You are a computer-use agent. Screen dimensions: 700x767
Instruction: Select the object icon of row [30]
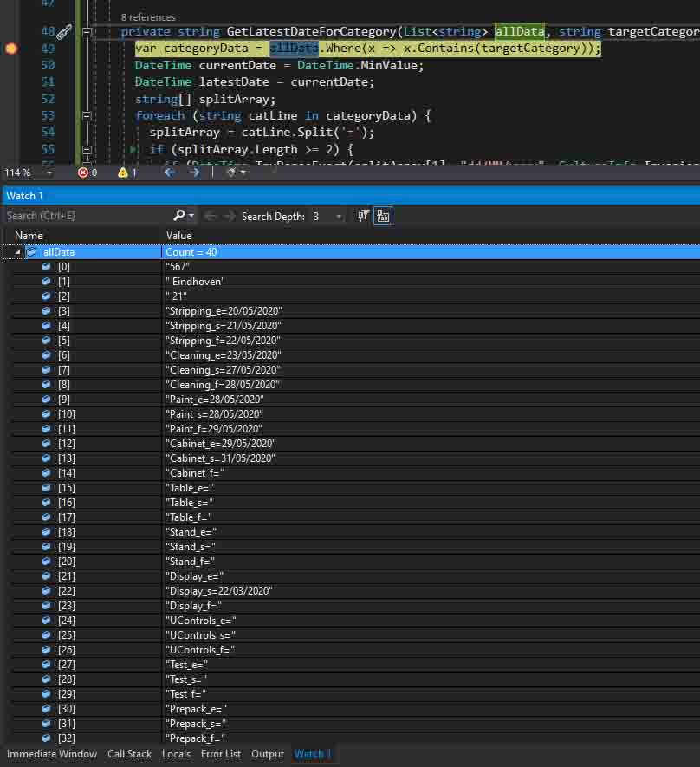(46, 709)
